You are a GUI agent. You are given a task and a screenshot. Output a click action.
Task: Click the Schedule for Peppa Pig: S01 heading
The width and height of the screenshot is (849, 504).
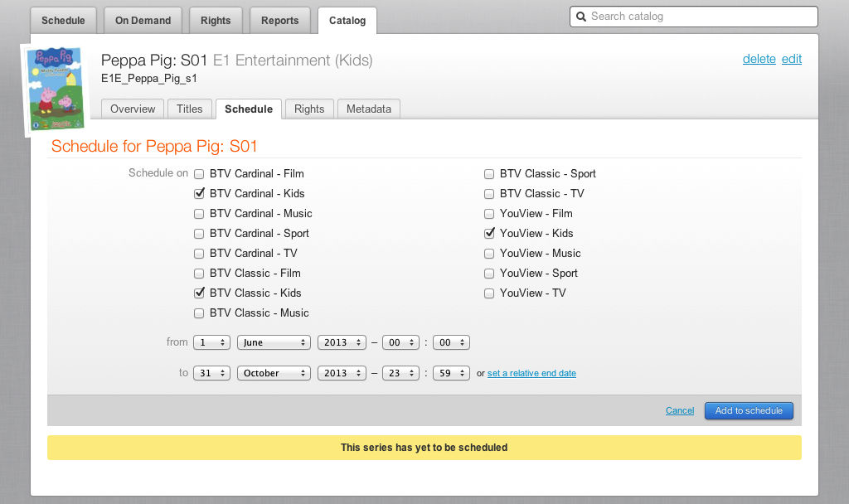tap(154, 146)
